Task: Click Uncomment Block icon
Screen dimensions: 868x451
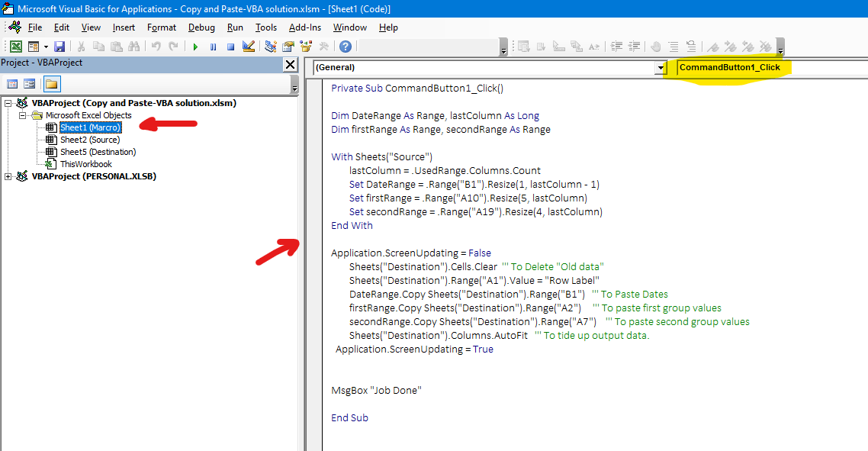Action: [691, 47]
